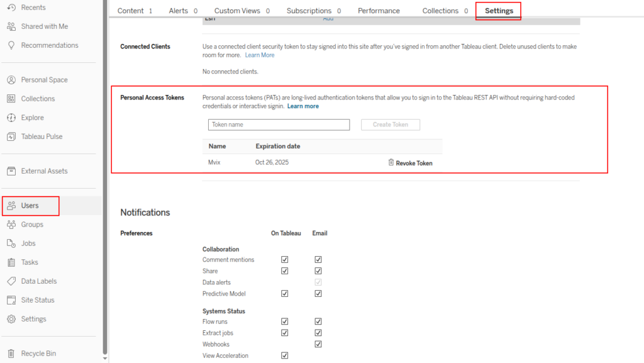The height and width of the screenshot is (363, 644).
Task: Click the Data Labels tag icon
Action: coord(11,281)
